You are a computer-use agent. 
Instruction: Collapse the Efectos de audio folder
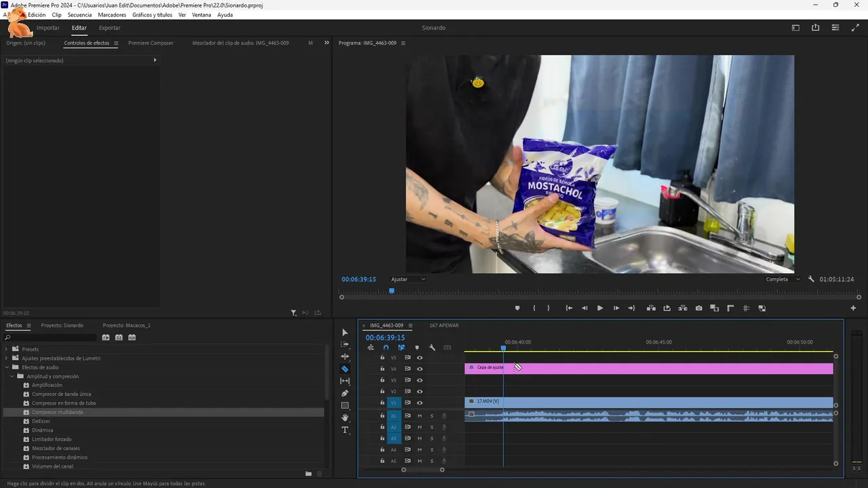(x=6, y=367)
